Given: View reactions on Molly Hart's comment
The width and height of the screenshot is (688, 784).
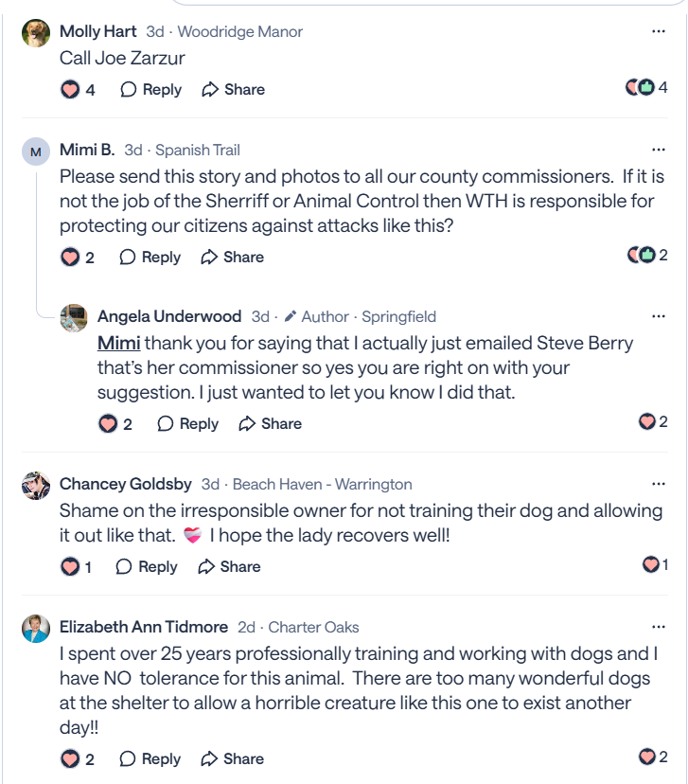Looking at the screenshot, I should point(646,88).
